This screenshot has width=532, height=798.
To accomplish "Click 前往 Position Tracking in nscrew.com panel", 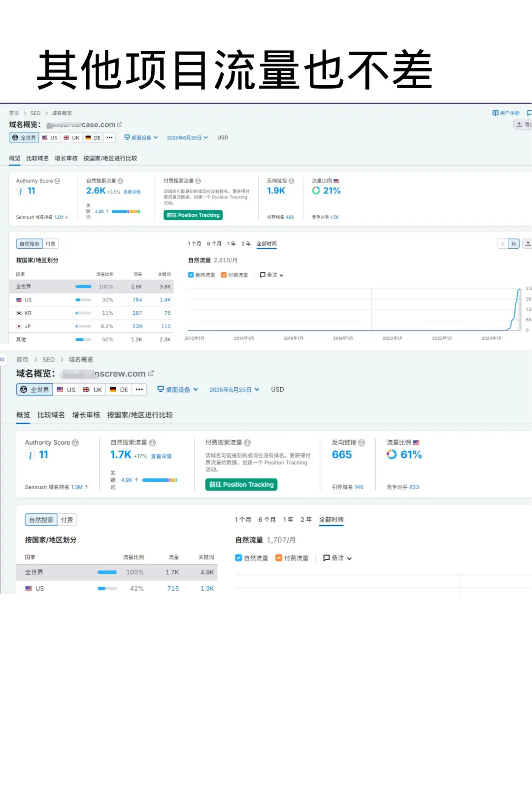I will point(241,484).
